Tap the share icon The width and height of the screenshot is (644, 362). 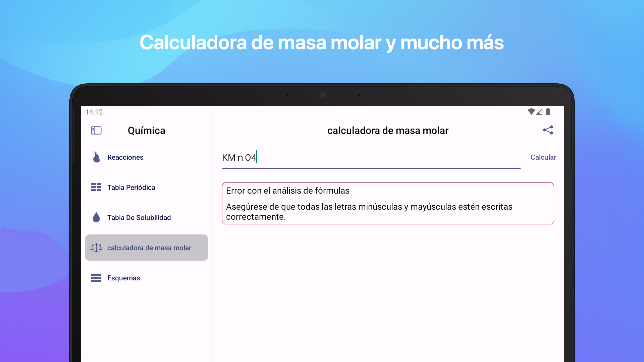tap(548, 130)
